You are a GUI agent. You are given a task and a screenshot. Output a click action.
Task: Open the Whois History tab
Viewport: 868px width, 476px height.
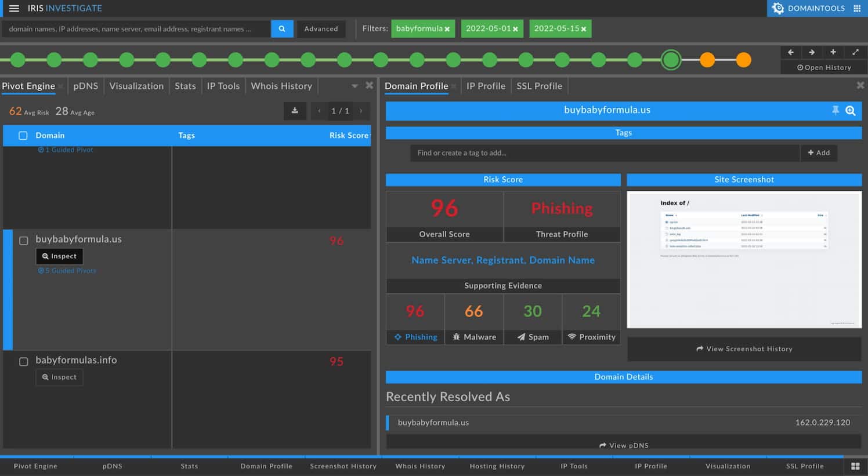click(282, 86)
